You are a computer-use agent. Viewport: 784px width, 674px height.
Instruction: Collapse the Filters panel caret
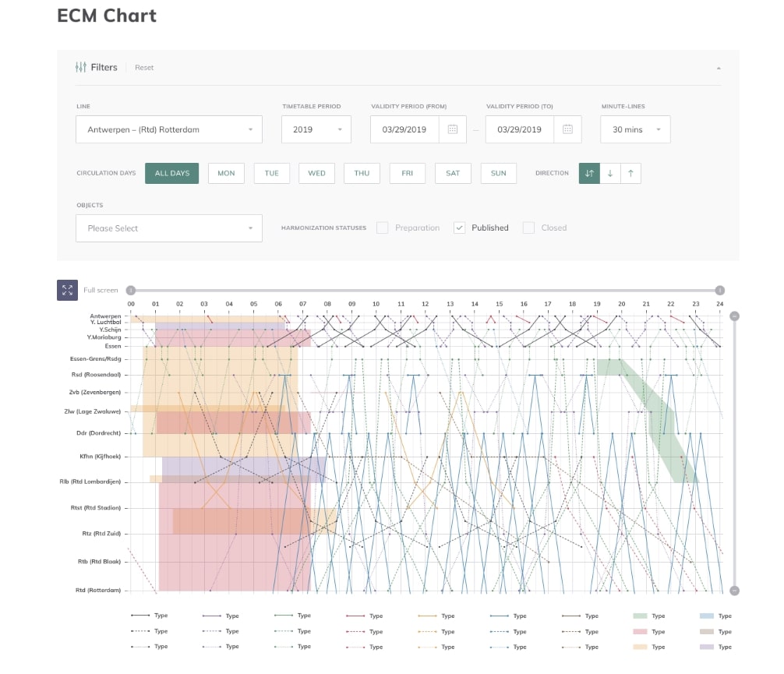pos(719,68)
